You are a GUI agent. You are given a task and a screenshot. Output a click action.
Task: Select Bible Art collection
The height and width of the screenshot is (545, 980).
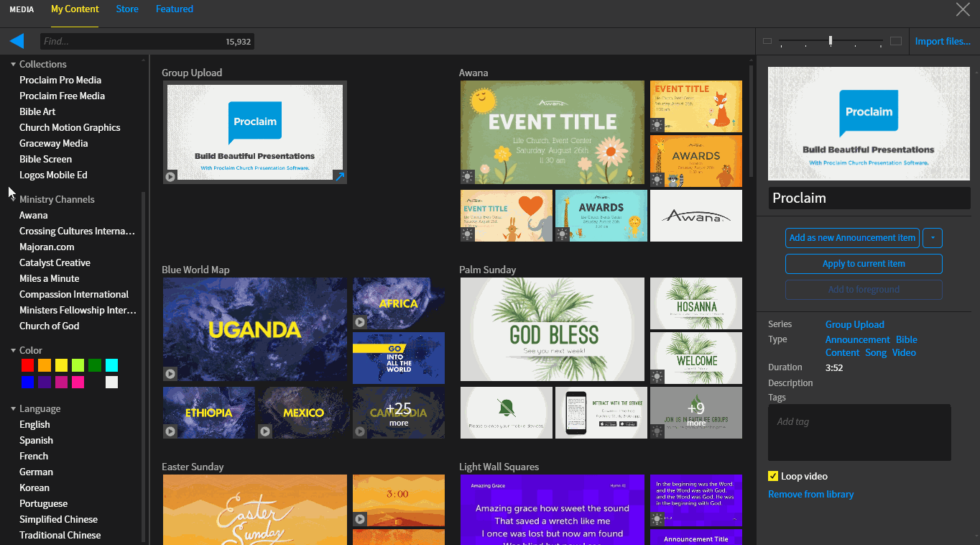[x=37, y=111]
